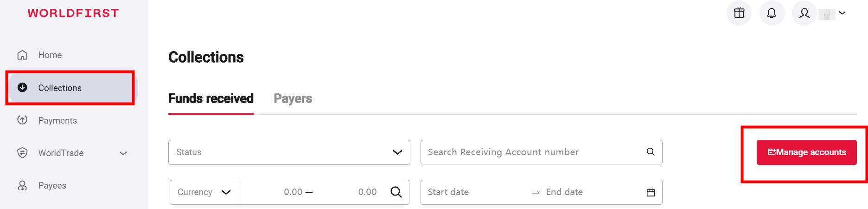This screenshot has width=868, height=209.
Task: Open the notifications bell
Action: coord(772,13)
